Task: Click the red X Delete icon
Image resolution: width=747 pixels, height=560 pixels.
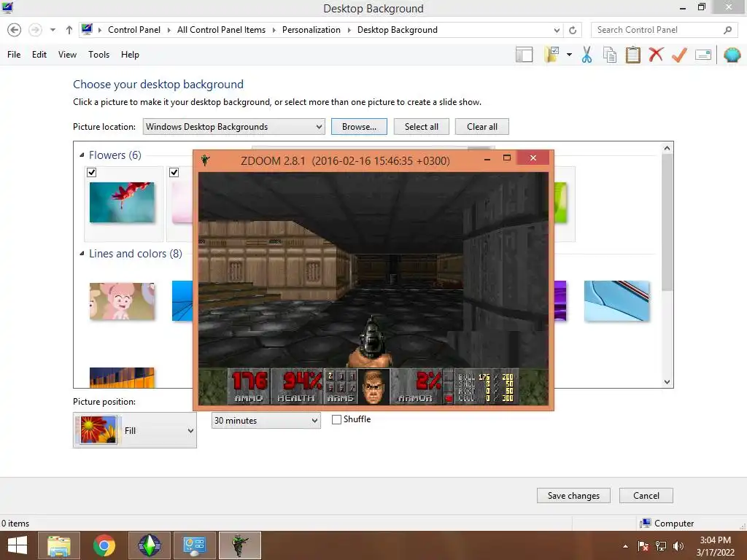Action: (656, 54)
